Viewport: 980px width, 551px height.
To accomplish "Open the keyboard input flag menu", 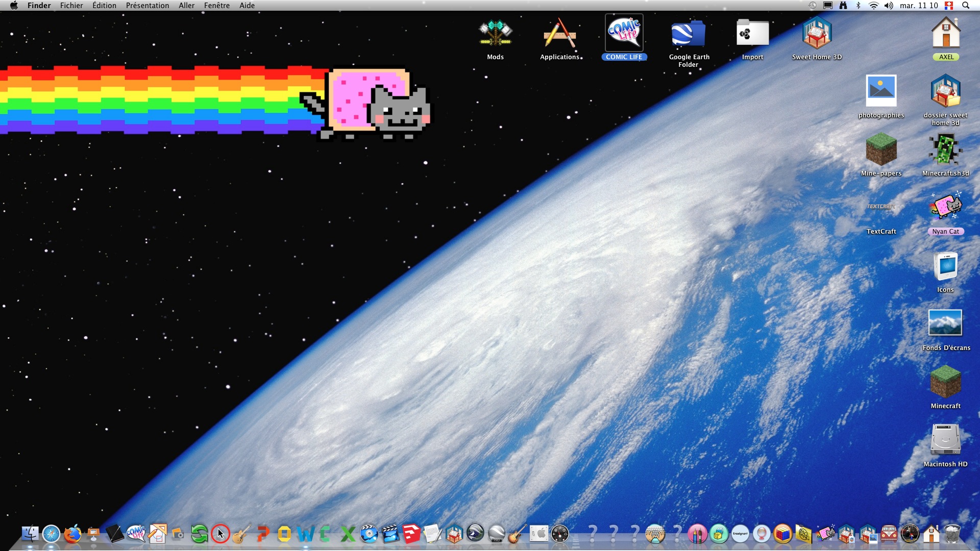I will 949,6.
